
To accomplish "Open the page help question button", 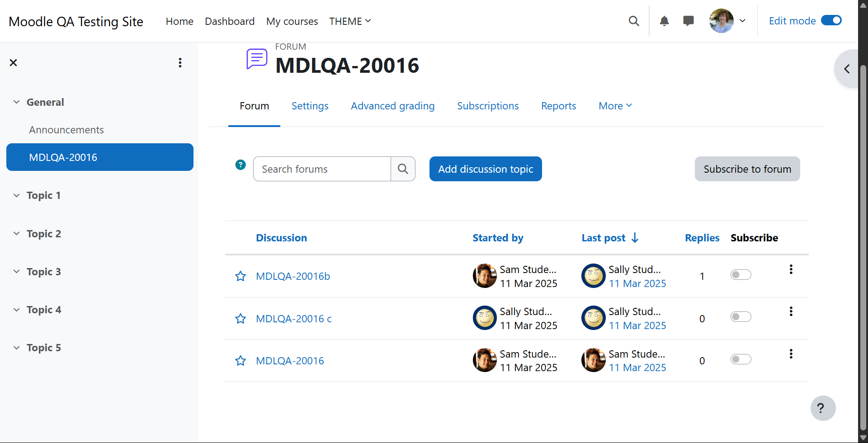I will [x=823, y=408].
